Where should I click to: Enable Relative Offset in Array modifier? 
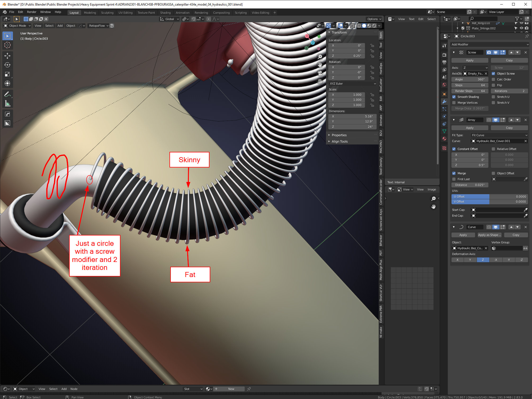pyautogui.click(x=493, y=149)
